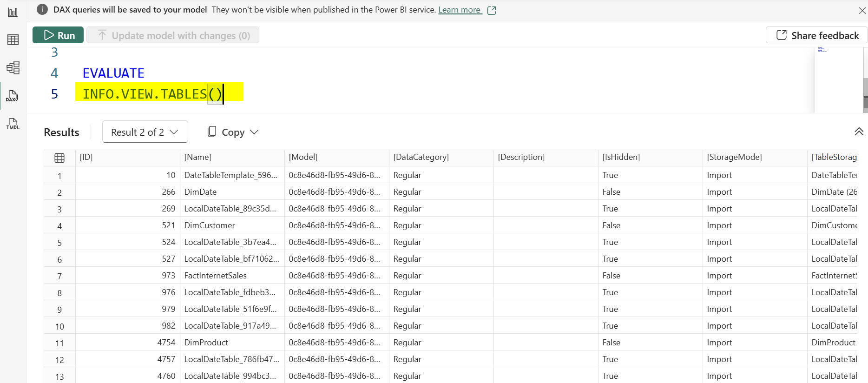Follow the Learn more link
The image size is (868, 383).
(459, 10)
